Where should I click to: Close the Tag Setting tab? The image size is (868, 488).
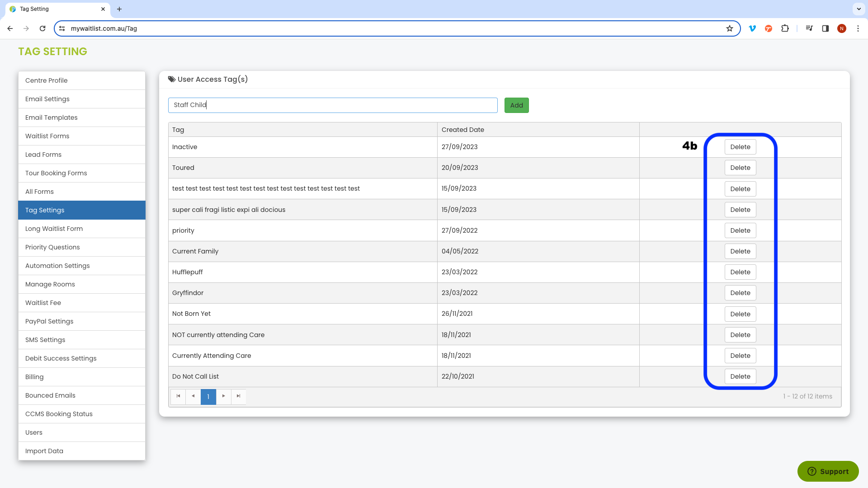(103, 9)
